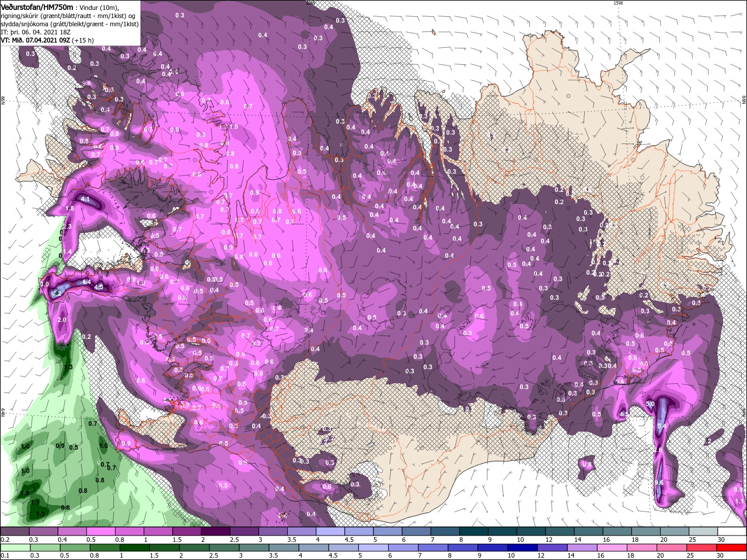Click the 4.4 precipitation value on map

(x=86, y=282)
